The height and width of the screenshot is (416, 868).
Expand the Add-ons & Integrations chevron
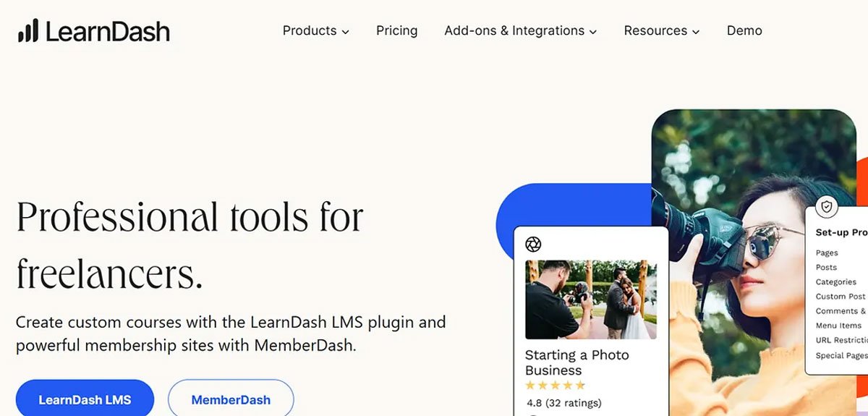[593, 32]
